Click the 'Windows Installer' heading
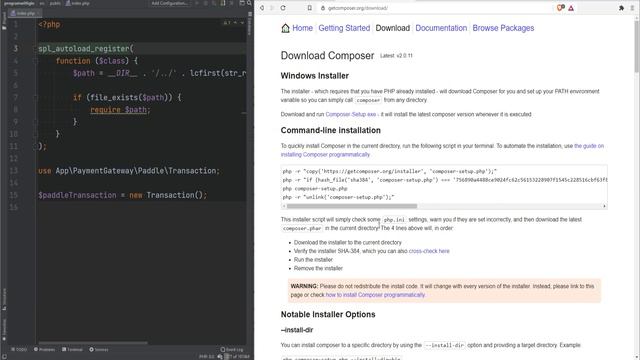640x360 pixels. coord(315,76)
